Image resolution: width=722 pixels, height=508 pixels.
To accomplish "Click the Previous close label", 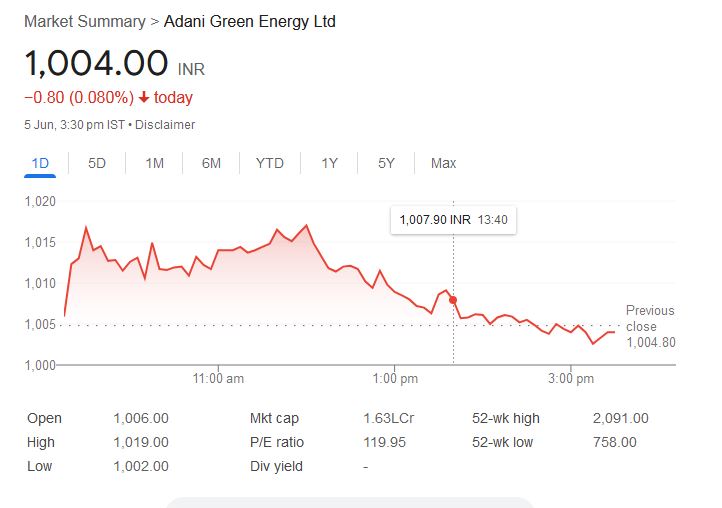I will click(x=650, y=318).
